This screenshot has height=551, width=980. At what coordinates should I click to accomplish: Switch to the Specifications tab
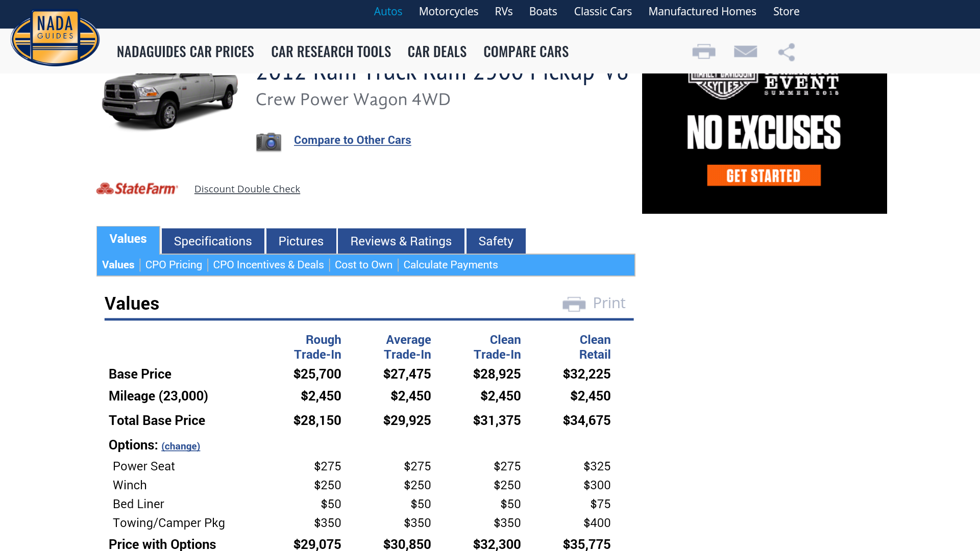(213, 241)
